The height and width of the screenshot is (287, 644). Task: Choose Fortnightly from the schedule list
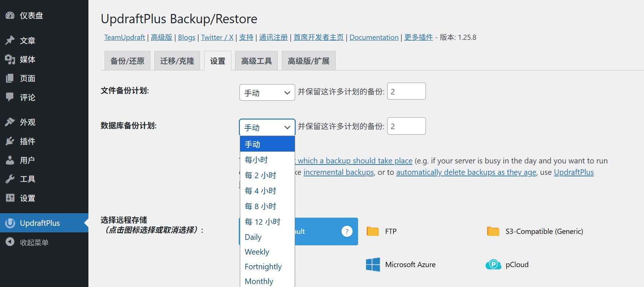[x=267, y=267]
